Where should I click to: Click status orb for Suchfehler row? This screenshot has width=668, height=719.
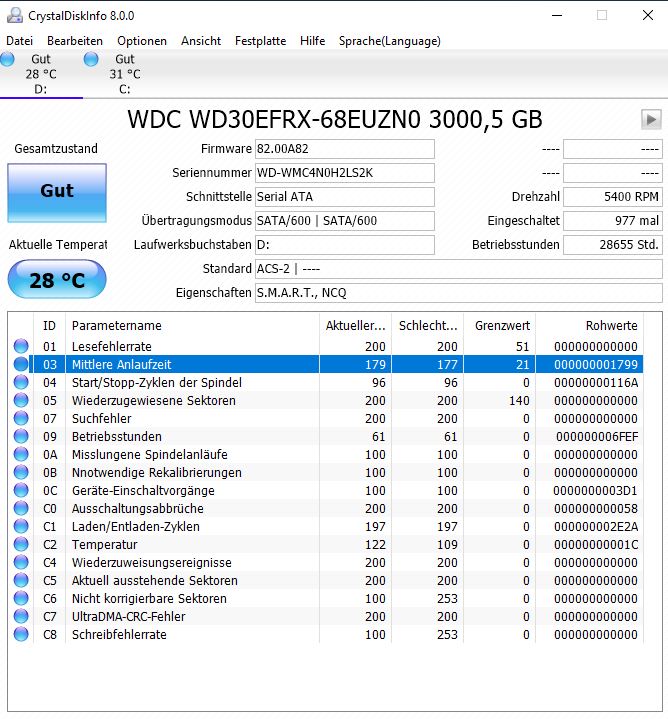(21, 418)
